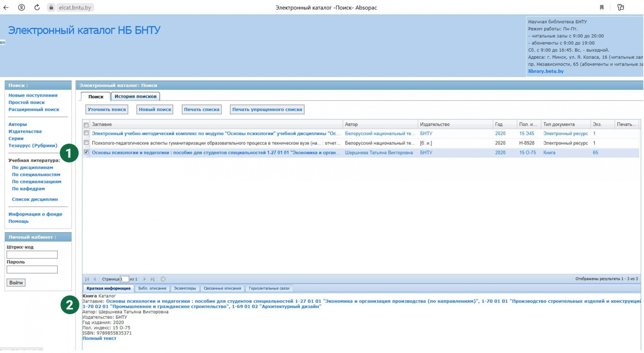Jump to the last results page icon
Image resolution: width=644 pixels, height=353 pixels.
pyautogui.click(x=152, y=279)
